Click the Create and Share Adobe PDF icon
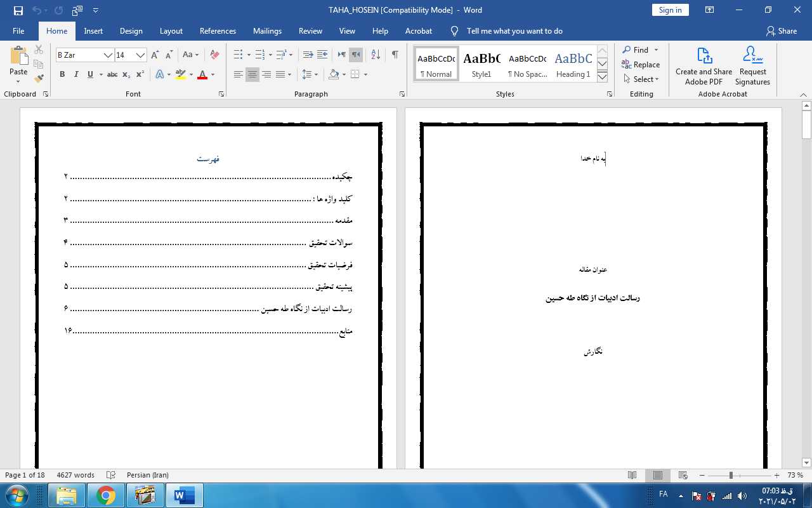The image size is (812, 508). point(704,65)
